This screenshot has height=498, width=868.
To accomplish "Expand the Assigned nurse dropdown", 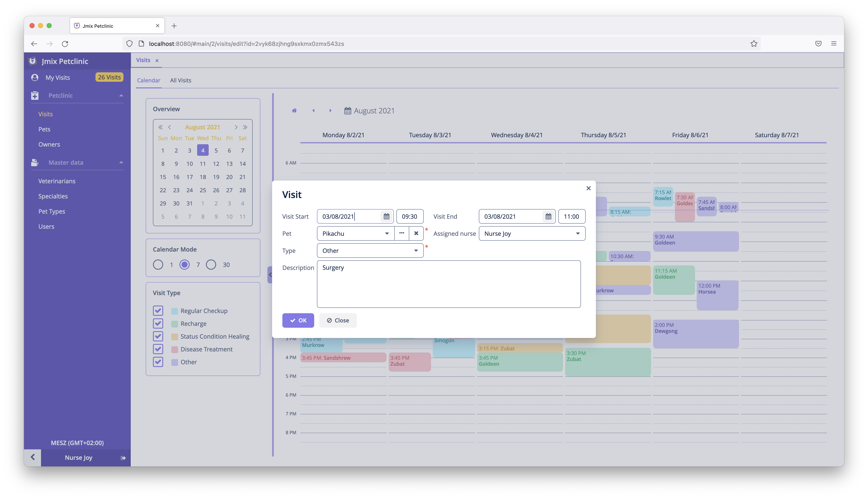I will (578, 233).
